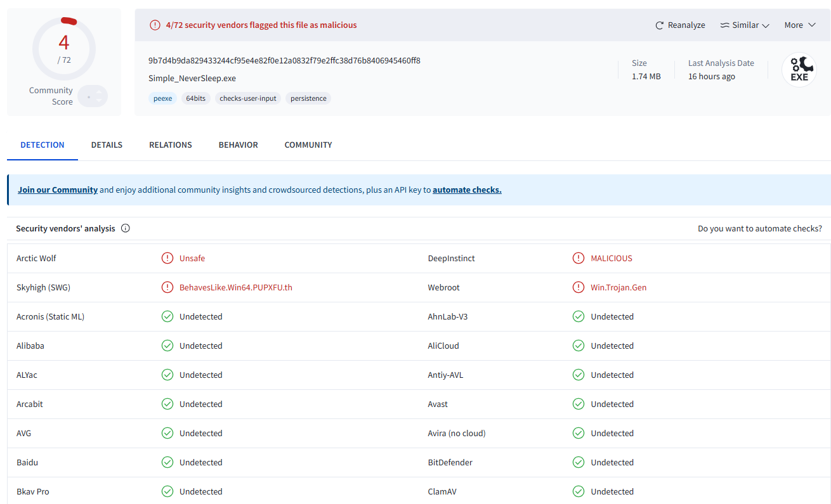This screenshot has height=504, width=831.
Task: Click the 16 hours ago analysis date
Action: 712,76
